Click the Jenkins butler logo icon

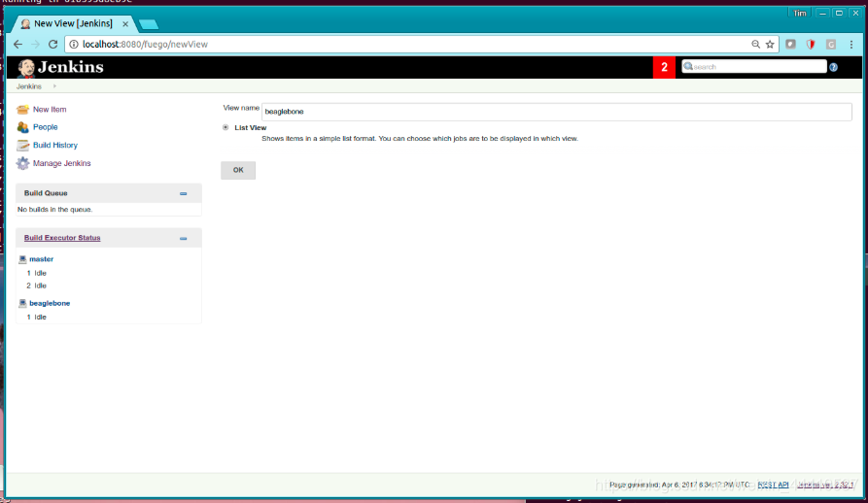(26, 68)
